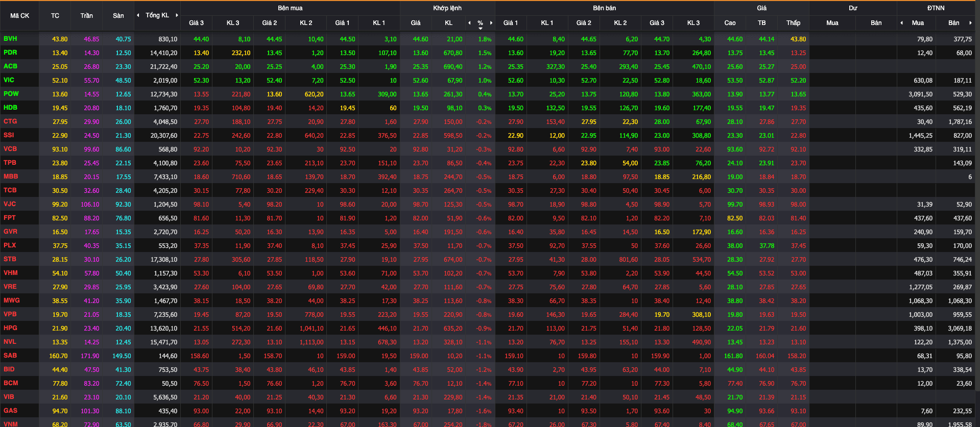Screen dimensions: 980x427
Task: Sort by the TC column header
Action: tap(55, 16)
